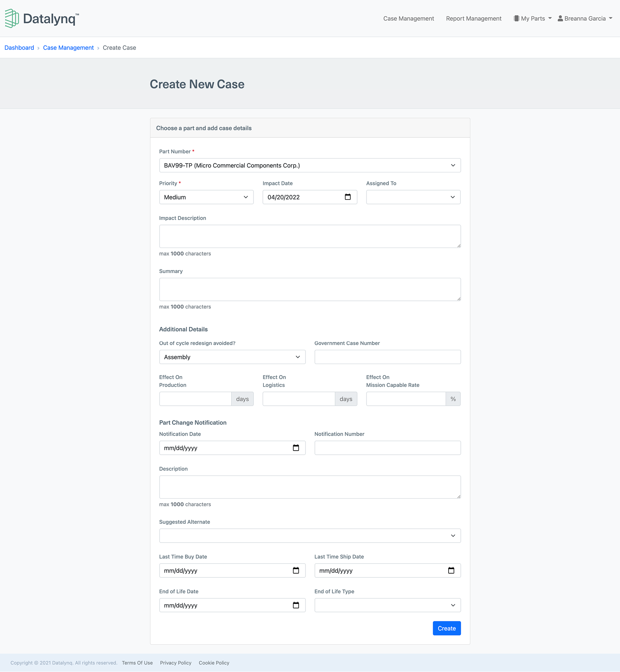
Task: Open Report Management in top navigation
Action: [x=474, y=18]
